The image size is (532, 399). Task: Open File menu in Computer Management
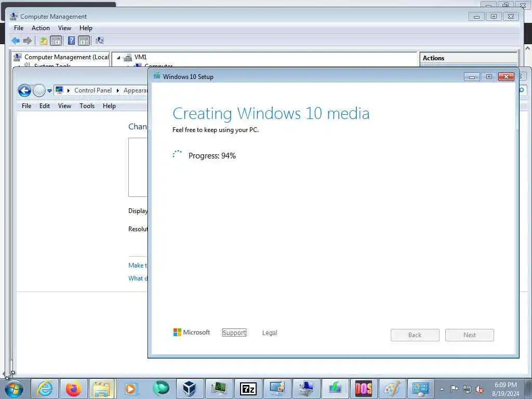[19, 28]
